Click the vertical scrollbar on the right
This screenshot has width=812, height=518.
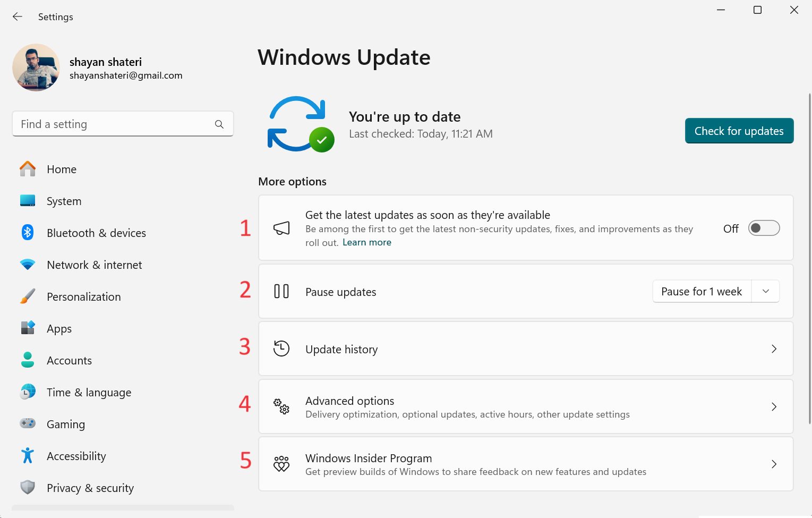pyautogui.click(x=809, y=258)
